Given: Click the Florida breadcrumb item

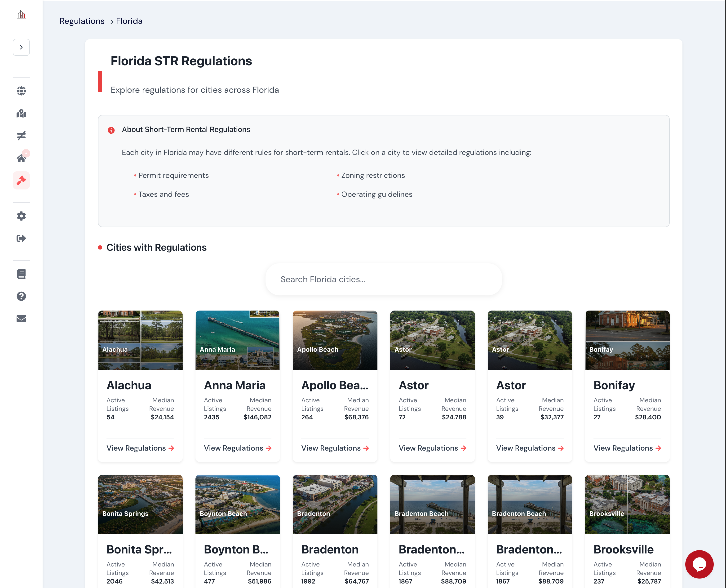Looking at the screenshot, I should coord(129,21).
